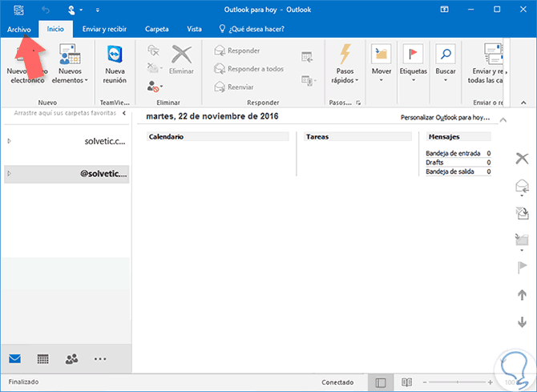The image size is (537, 392).
Task: Open the Drafts folder link
Action: click(x=434, y=163)
